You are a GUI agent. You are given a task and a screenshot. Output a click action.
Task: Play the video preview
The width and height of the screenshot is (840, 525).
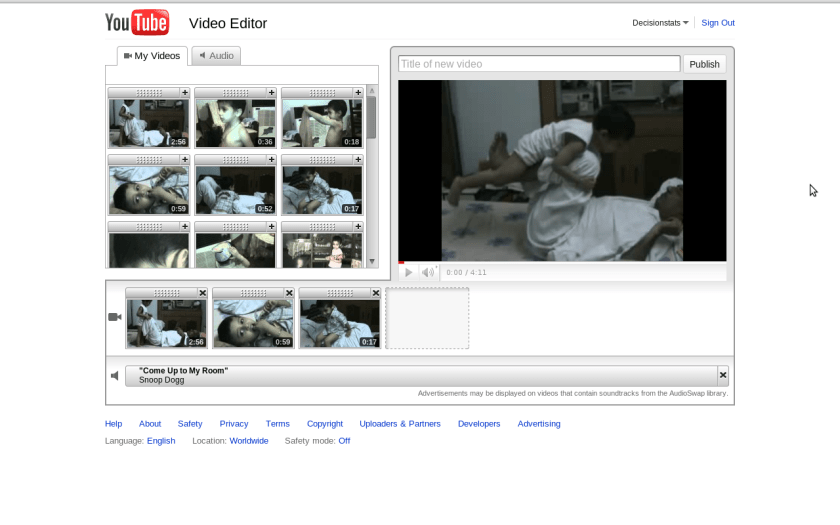click(x=409, y=272)
